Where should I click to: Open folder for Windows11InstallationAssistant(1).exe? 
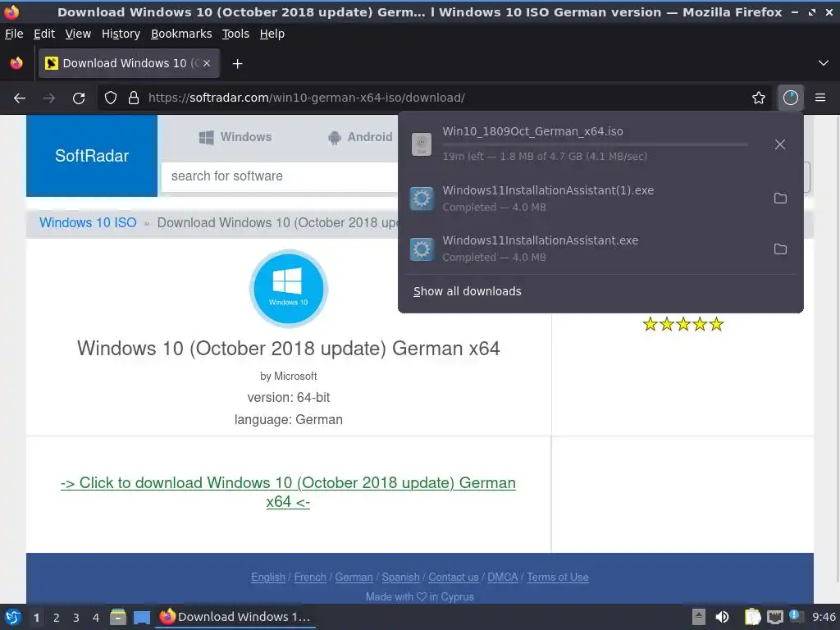[x=781, y=199]
